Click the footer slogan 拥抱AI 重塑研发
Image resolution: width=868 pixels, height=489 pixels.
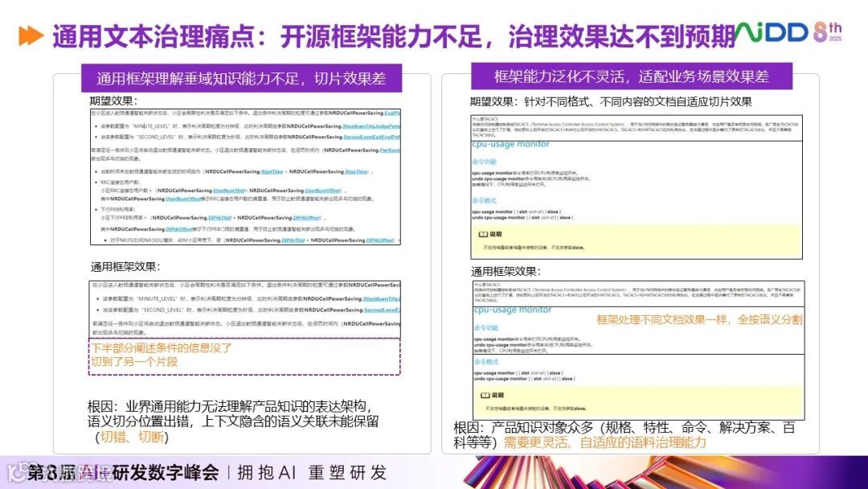tap(312, 472)
